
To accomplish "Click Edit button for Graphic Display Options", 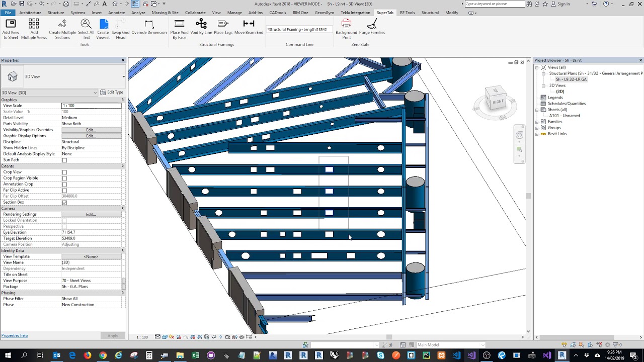I will pyautogui.click(x=91, y=136).
